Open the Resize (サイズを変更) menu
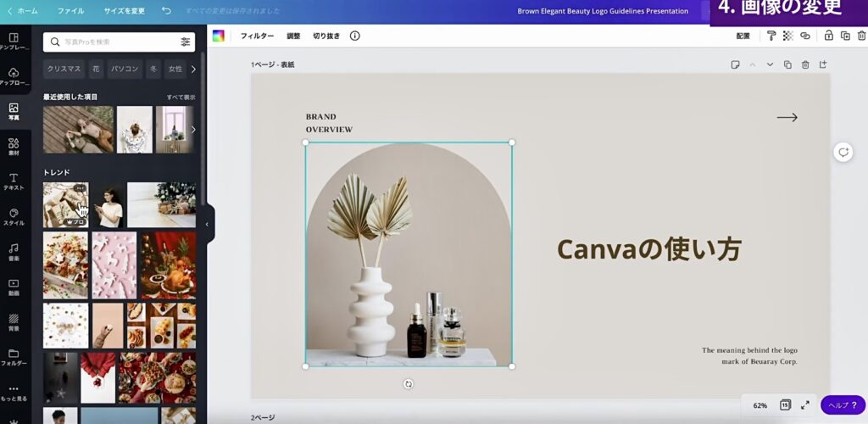The width and height of the screenshot is (868, 424). [125, 10]
